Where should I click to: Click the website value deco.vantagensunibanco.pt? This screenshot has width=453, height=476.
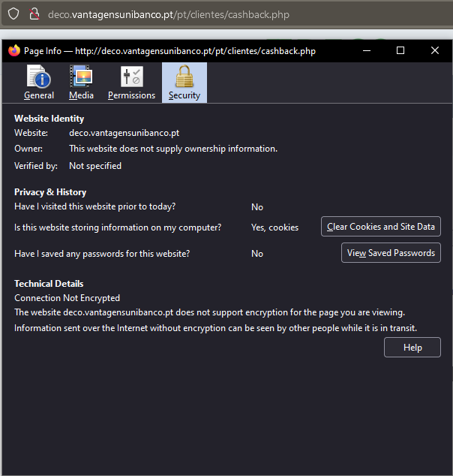click(124, 133)
